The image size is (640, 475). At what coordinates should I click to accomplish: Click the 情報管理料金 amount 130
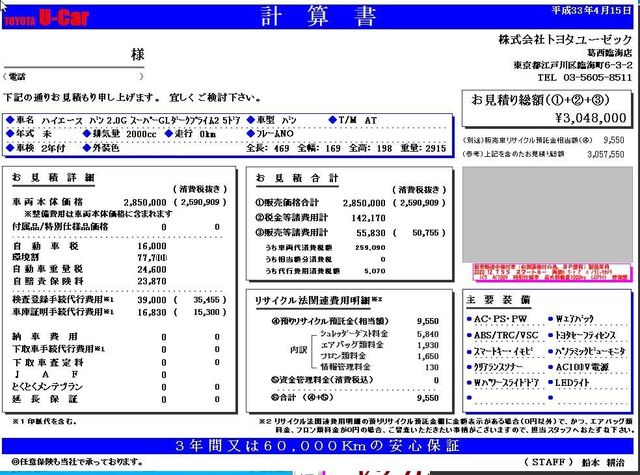[432, 367]
